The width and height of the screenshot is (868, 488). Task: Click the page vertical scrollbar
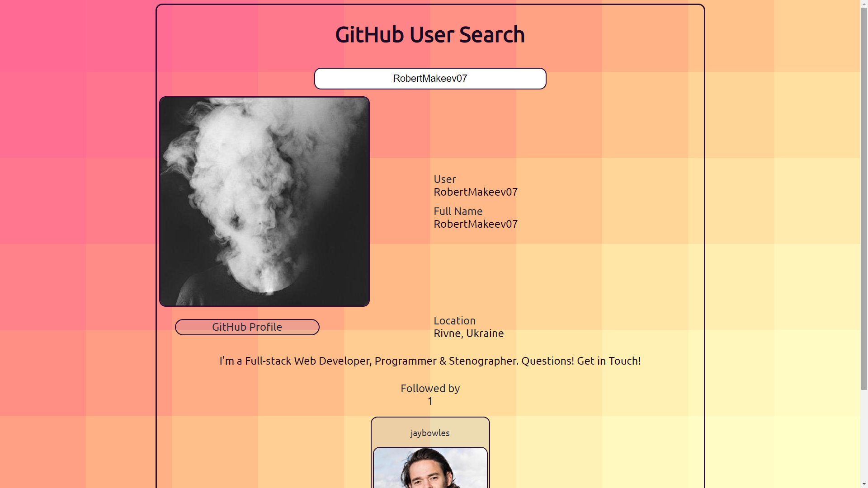(864, 244)
